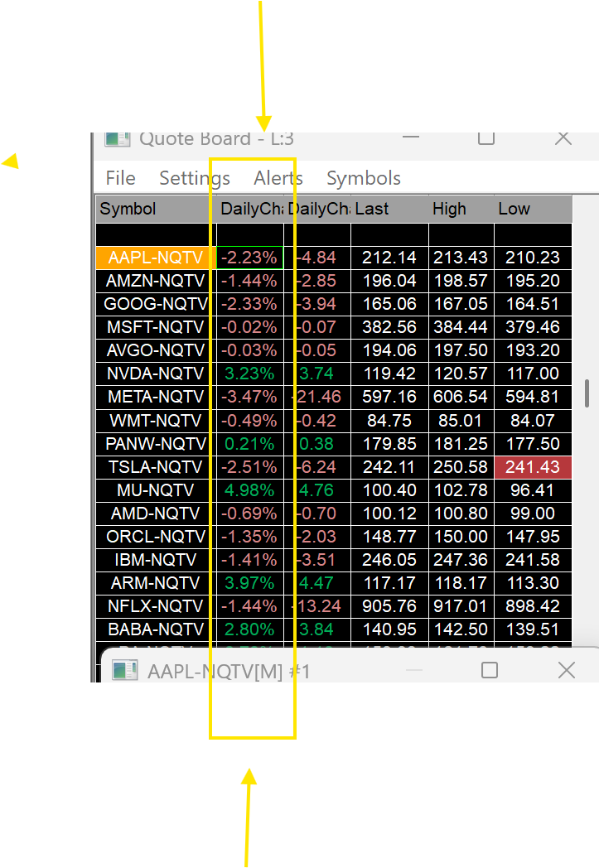Close the Quote Board window
The width and height of the screenshot is (599, 868).
[x=563, y=137]
